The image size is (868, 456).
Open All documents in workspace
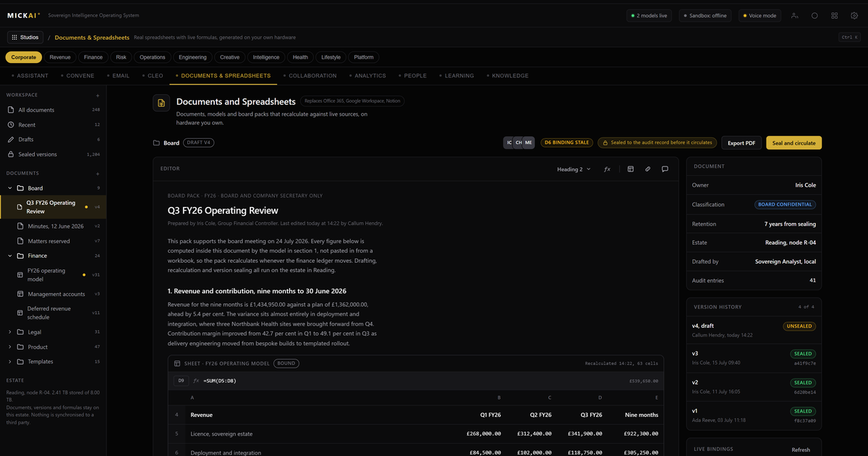[x=53, y=110]
